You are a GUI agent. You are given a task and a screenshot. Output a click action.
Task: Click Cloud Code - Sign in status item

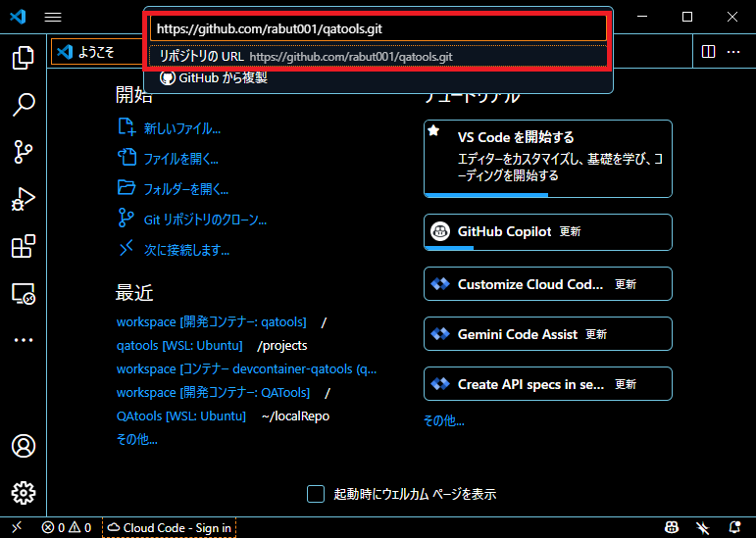point(170,528)
